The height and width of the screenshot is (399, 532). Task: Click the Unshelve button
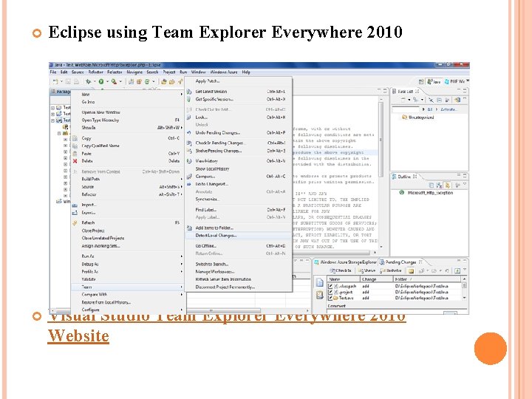tap(391, 270)
